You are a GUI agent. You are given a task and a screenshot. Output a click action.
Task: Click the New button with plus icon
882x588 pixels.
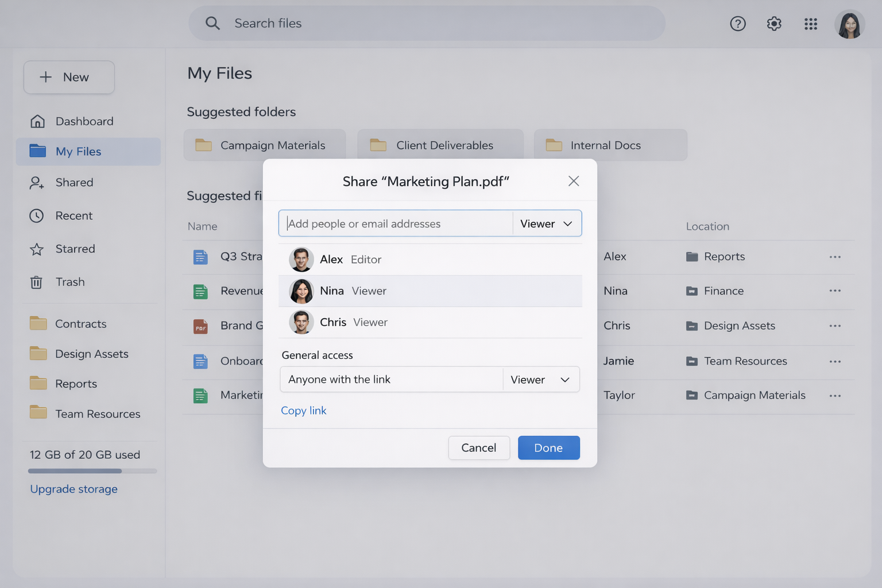tap(69, 78)
